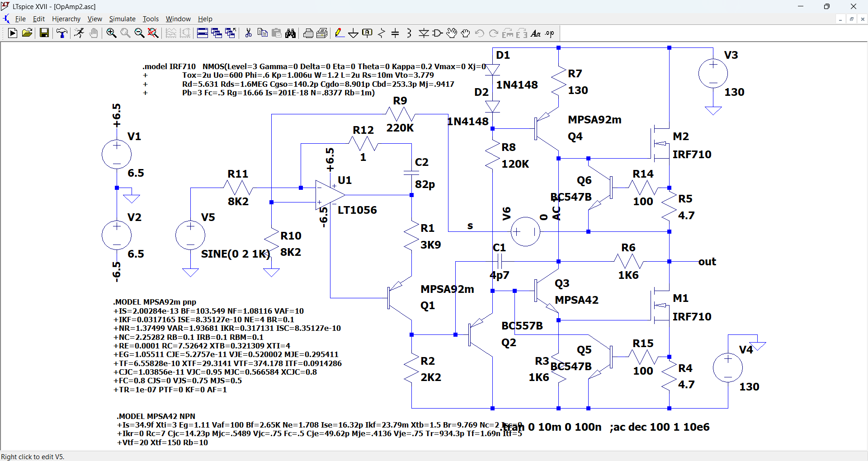This screenshot has width=868, height=461.
Task: Open the Hierarchy menu
Action: point(66,19)
